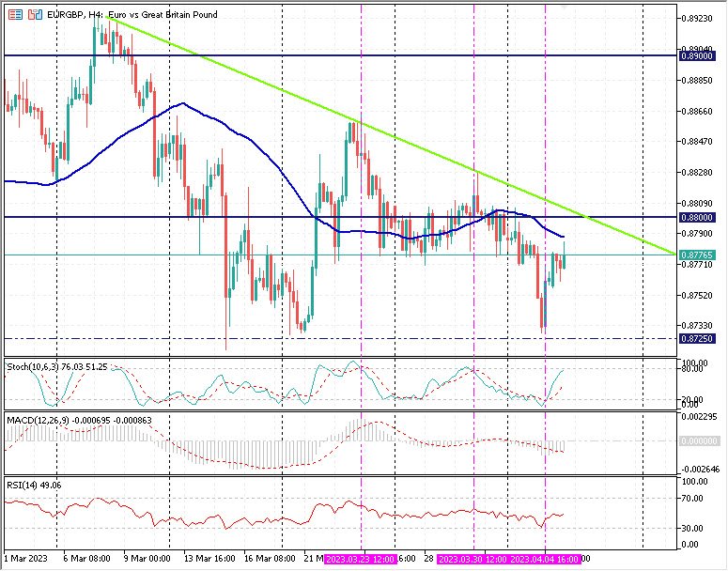Screen dimensions: 728x571
Task: Click the 2023.04.04 16:00 time marker
Action: [x=546, y=558]
